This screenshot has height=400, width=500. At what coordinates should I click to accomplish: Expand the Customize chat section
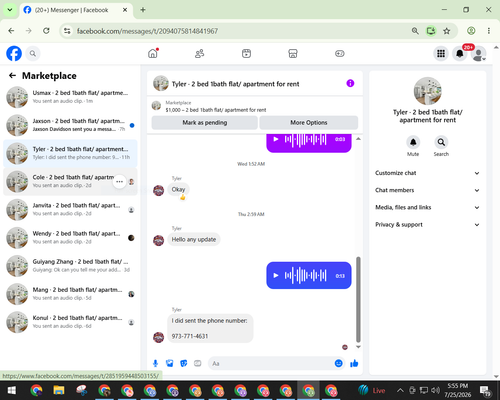tap(427, 173)
